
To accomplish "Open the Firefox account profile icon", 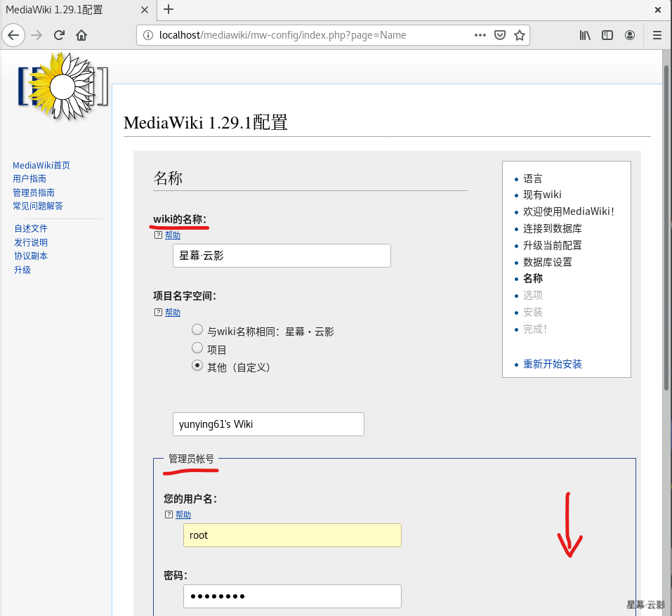I will 630,35.
